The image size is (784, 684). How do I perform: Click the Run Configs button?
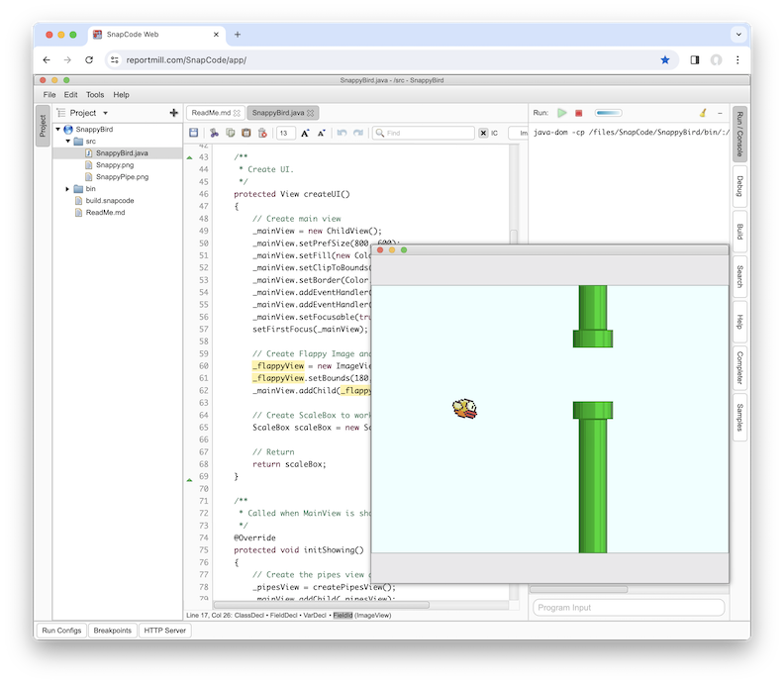click(x=61, y=631)
